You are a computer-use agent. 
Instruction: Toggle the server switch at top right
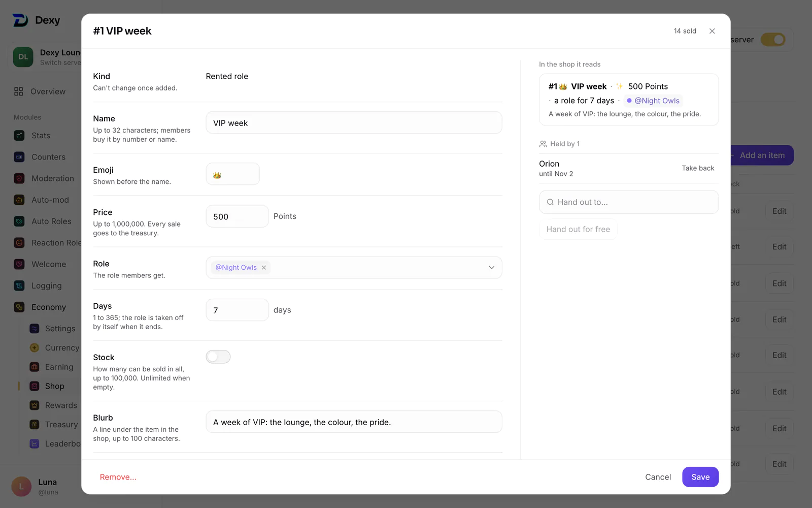tap(773, 40)
